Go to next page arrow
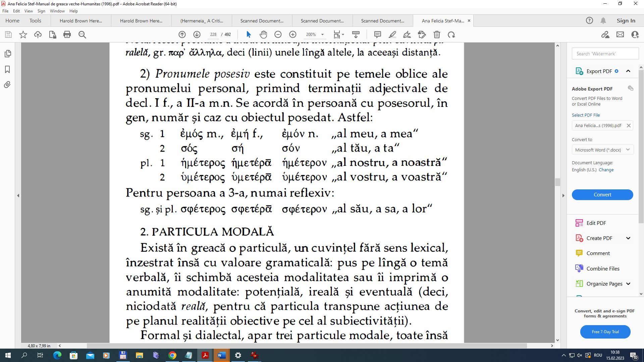This screenshot has width=644, height=362. (197, 35)
